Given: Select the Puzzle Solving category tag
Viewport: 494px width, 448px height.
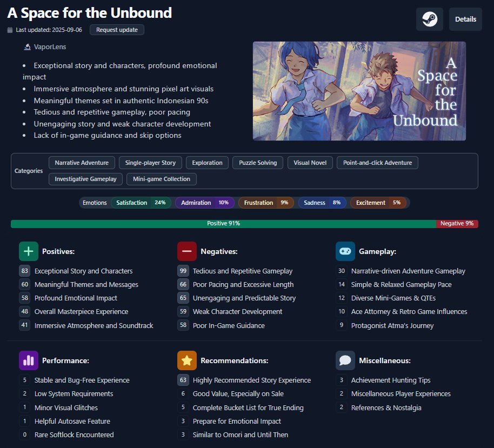Looking at the screenshot, I should pyautogui.click(x=258, y=163).
